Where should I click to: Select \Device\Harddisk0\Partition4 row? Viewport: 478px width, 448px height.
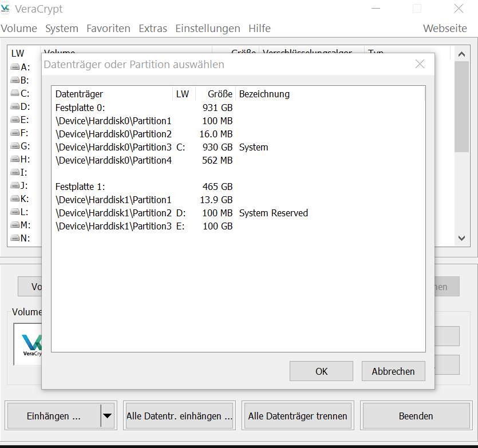[238, 160]
